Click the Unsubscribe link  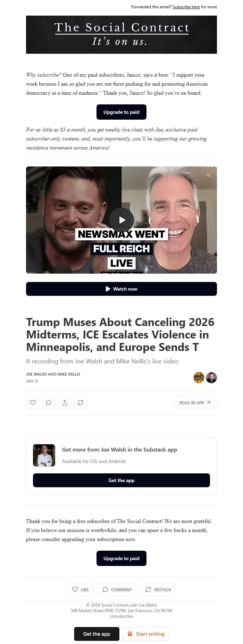121,616
